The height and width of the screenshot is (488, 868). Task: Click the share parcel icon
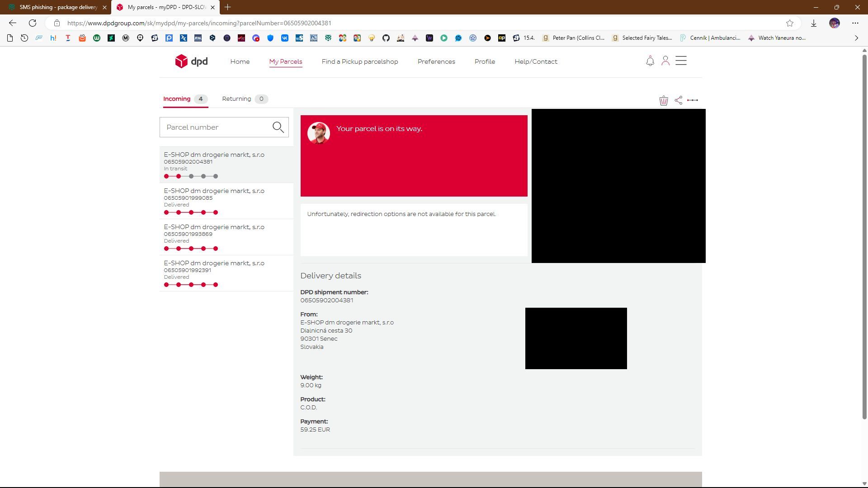pos(678,100)
